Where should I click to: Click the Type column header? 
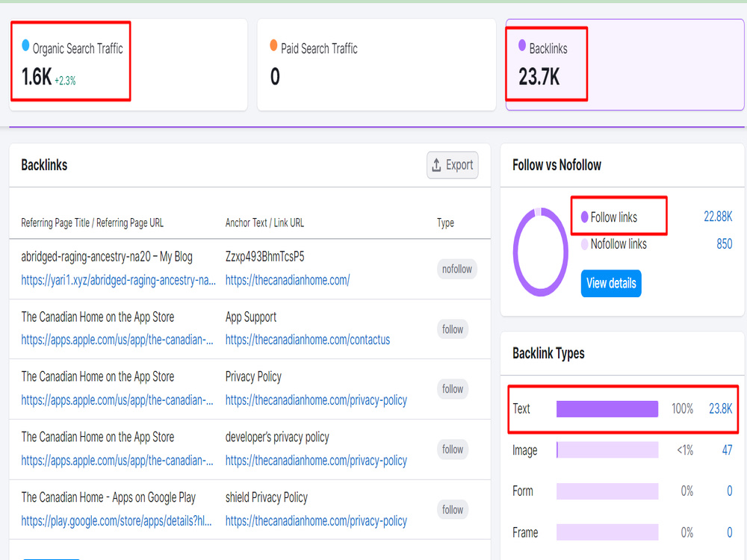pyautogui.click(x=445, y=223)
